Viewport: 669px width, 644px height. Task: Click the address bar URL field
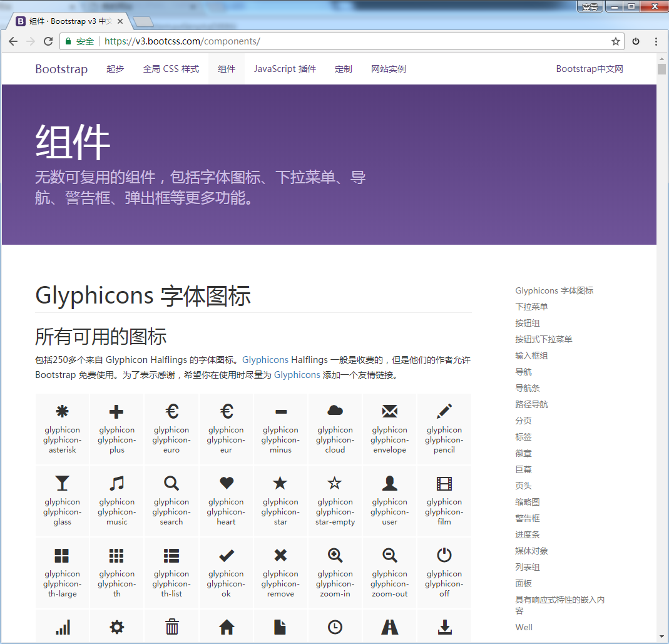click(341, 41)
